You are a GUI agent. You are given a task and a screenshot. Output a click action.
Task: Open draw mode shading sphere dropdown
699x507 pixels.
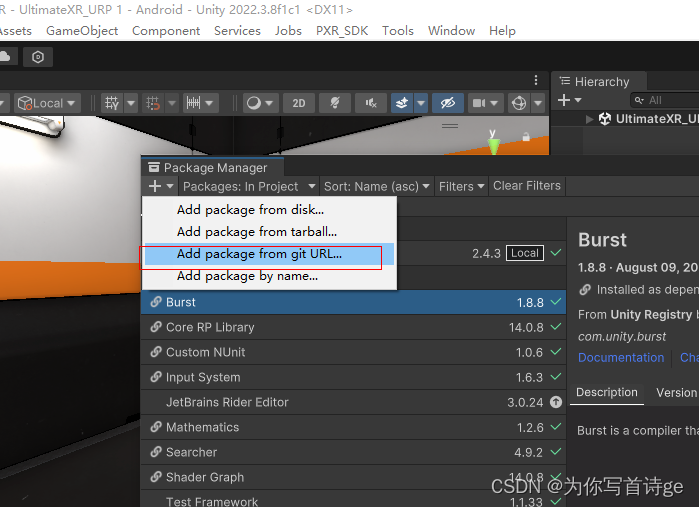tap(260, 103)
